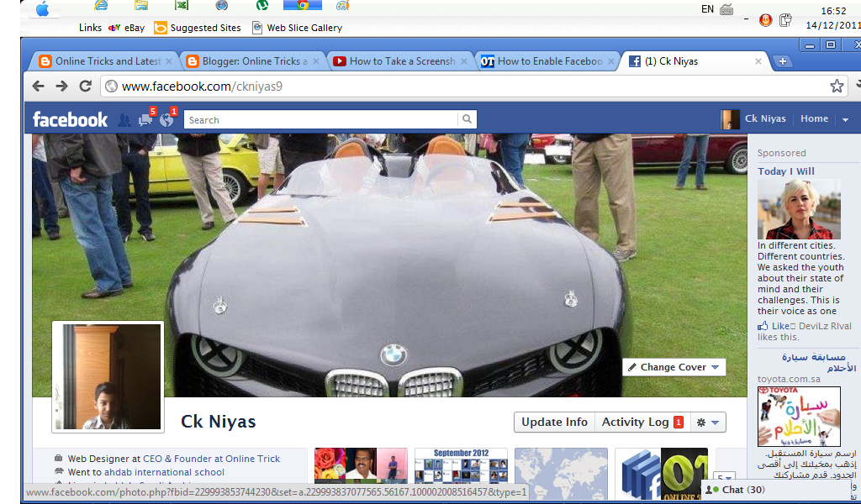Image resolution: width=861 pixels, height=504 pixels.
Task: Click the Update Info button
Action: pos(554,422)
